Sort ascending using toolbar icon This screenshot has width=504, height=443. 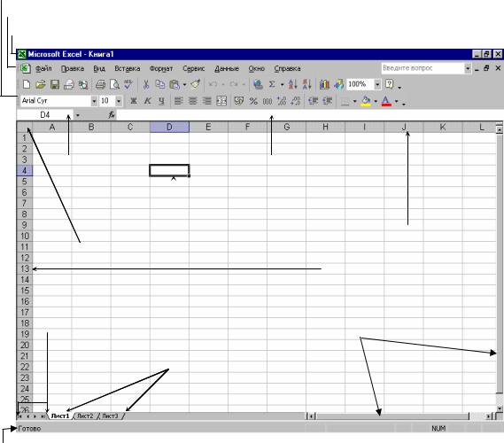[x=293, y=84]
